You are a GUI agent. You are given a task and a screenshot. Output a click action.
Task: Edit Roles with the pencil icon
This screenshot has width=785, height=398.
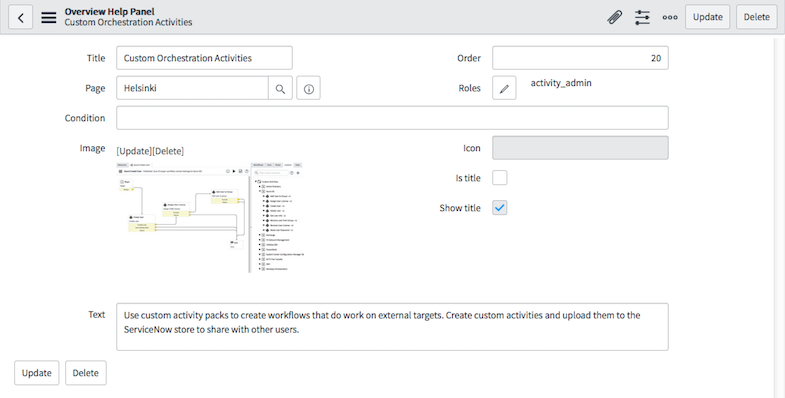pyautogui.click(x=504, y=88)
